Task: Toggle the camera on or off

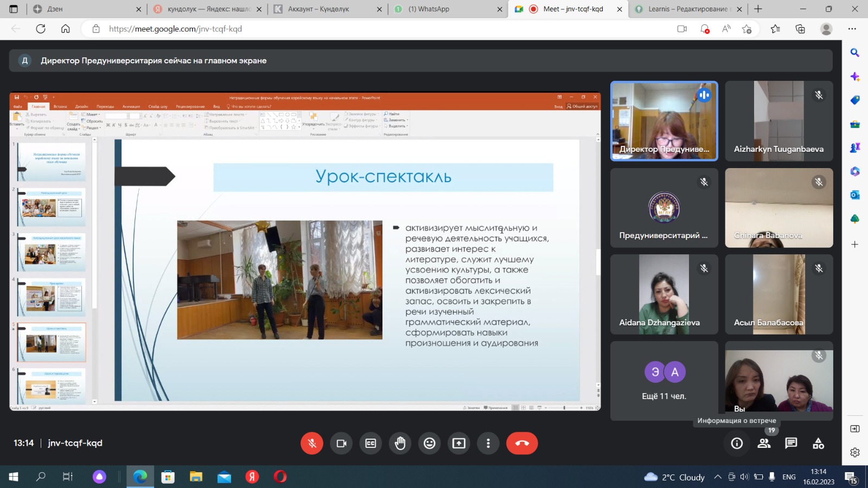Action: pyautogui.click(x=341, y=443)
